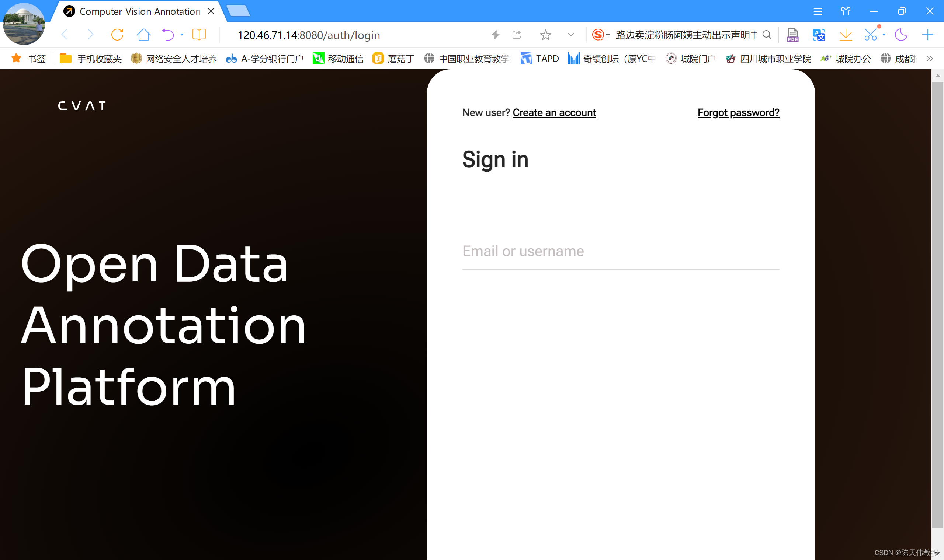Click the vertical scrollbar thumb

[938, 304]
